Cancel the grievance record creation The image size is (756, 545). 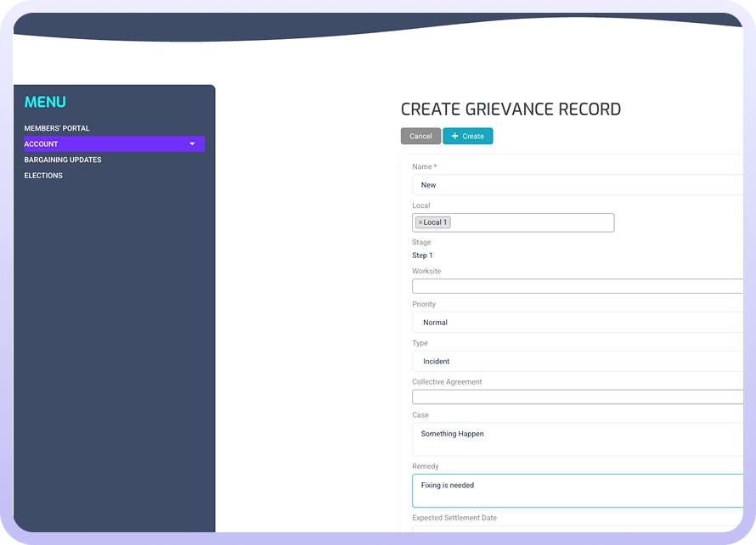420,136
